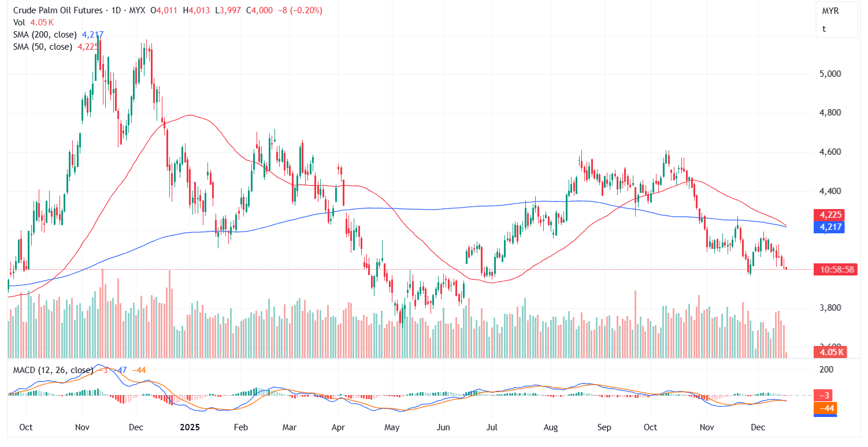Click the Apr label on time axis
This screenshot has height=447, width=868.
pyautogui.click(x=338, y=427)
